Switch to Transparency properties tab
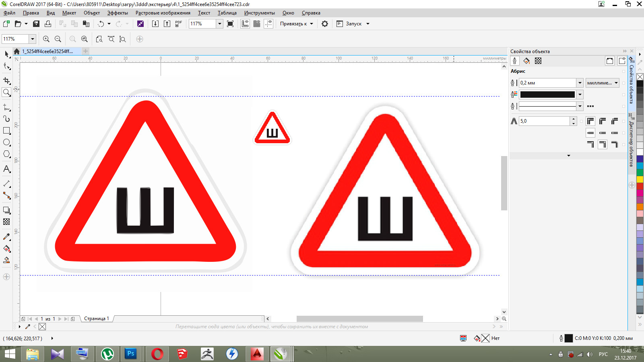 click(x=538, y=61)
